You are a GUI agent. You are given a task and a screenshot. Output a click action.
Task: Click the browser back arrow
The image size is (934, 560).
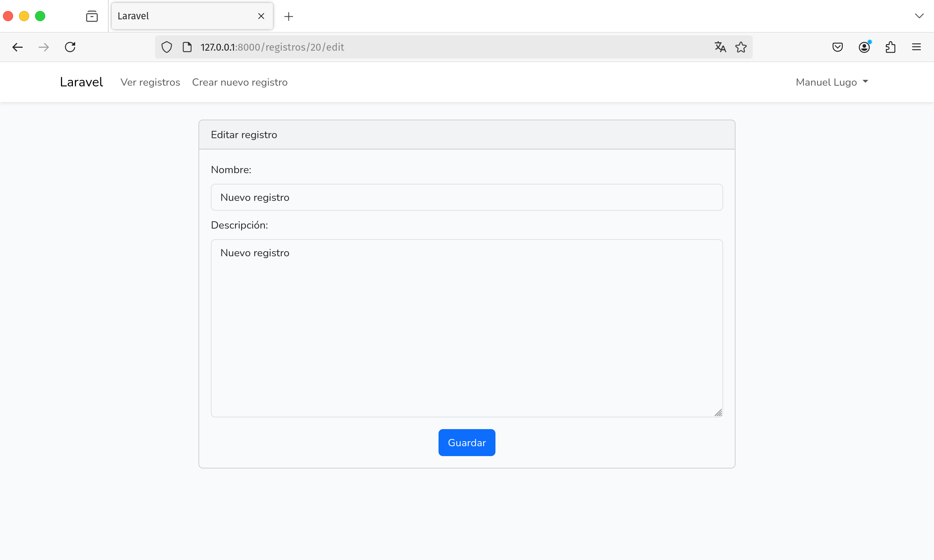point(18,47)
